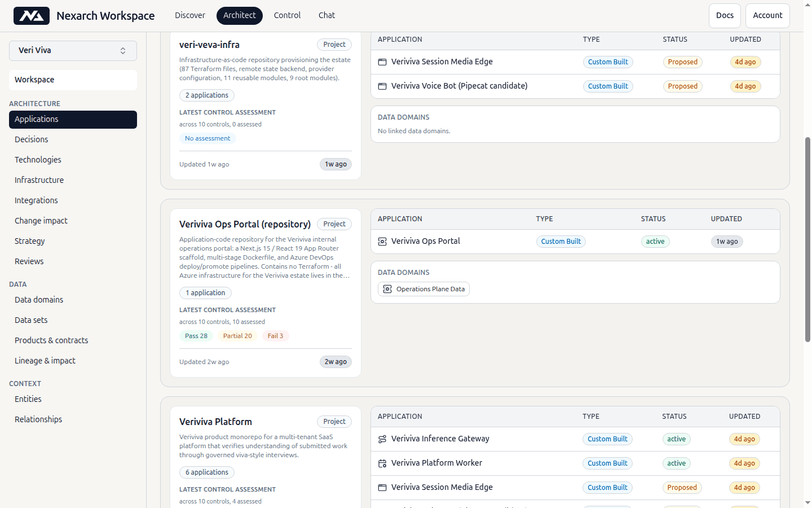Viewport: 812px width, 508px height.
Task: Go to Lineage & impact
Action: (73, 361)
